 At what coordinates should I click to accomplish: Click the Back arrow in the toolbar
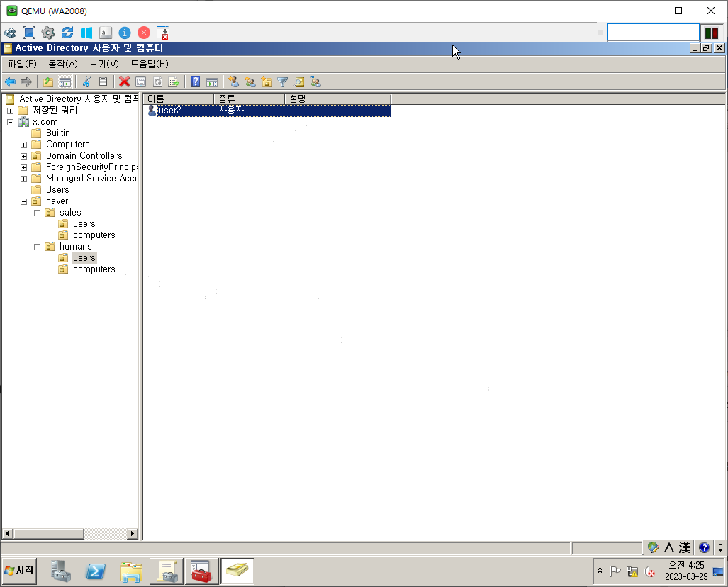tap(10, 82)
